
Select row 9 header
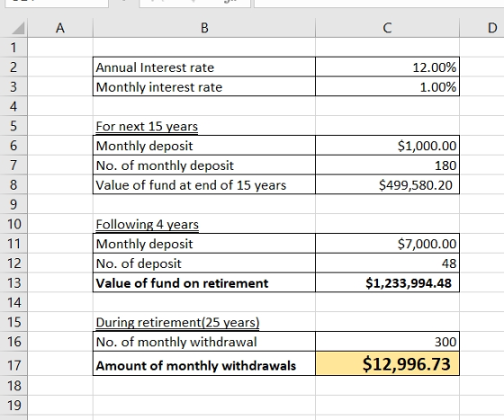click(x=13, y=204)
